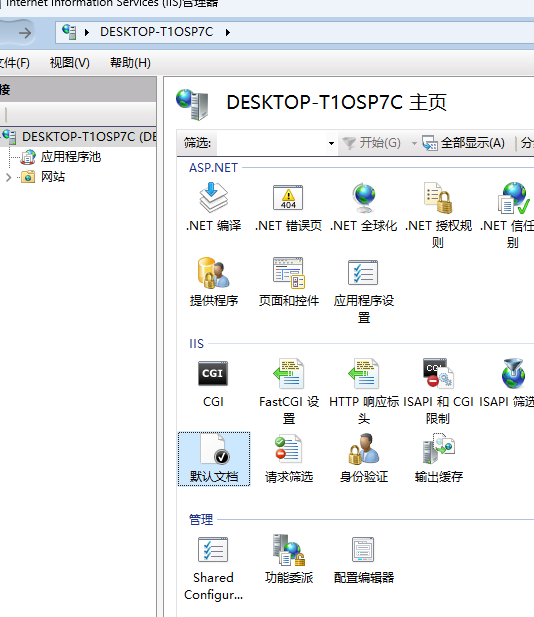Open the 输出缓存 icon
The image size is (534, 617).
(x=438, y=449)
